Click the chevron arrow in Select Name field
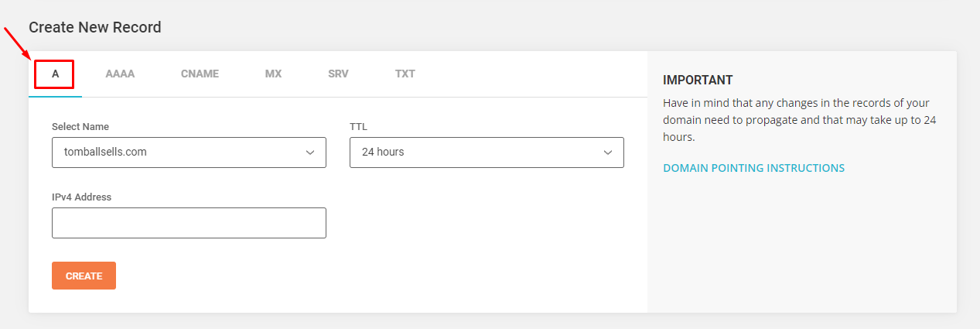 pyautogui.click(x=310, y=153)
